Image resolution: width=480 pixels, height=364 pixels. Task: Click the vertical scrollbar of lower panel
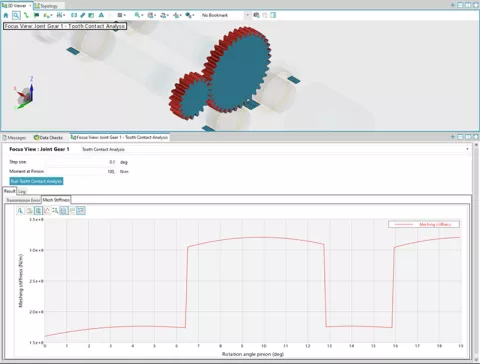pyautogui.click(x=476, y=253)
